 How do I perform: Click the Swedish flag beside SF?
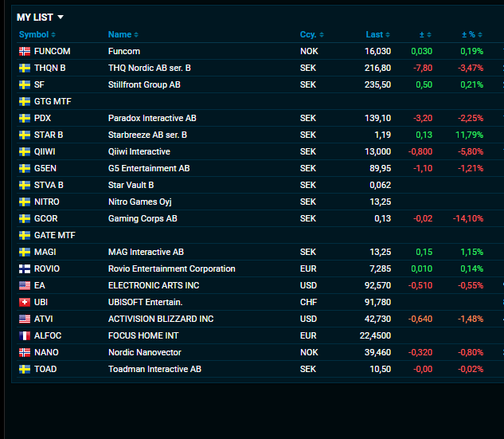tap(25, 84)
